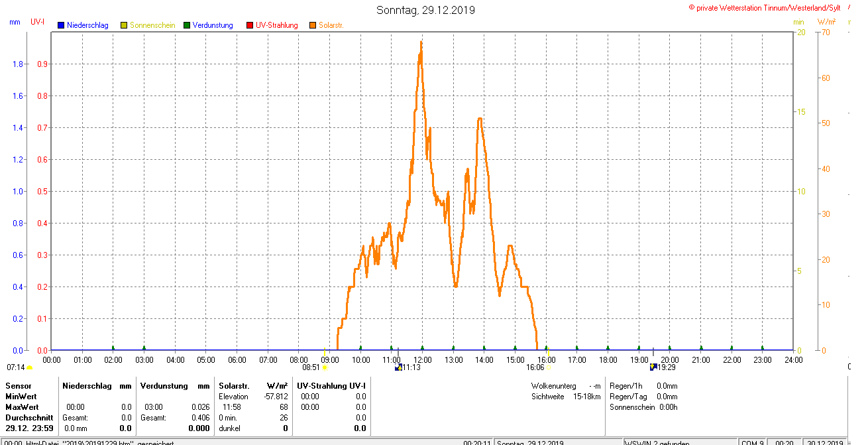Click the WSWIN 2 gefunden status bar entry

tap(657, 442)
